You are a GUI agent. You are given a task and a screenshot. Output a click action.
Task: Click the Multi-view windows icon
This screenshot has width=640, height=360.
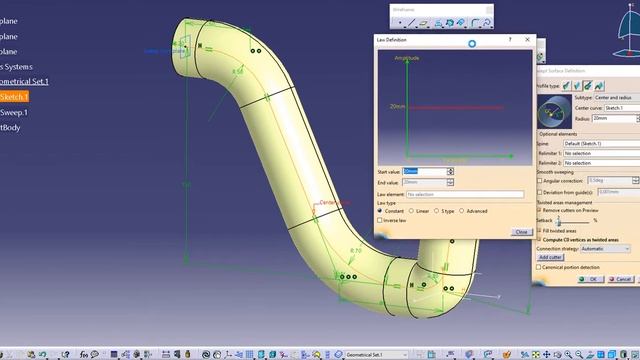point(601,354)
